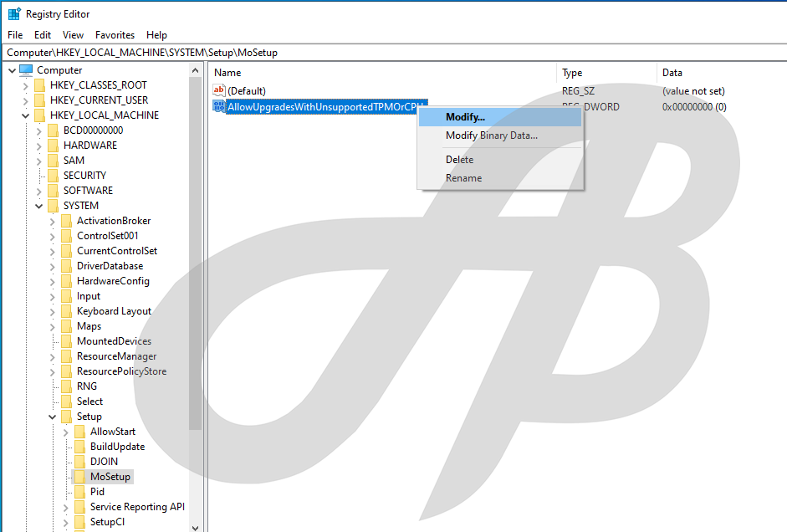This screenshot has width=787, height=532.
Task: Click the (Default) value name
Action: click(x=247, y=91)
